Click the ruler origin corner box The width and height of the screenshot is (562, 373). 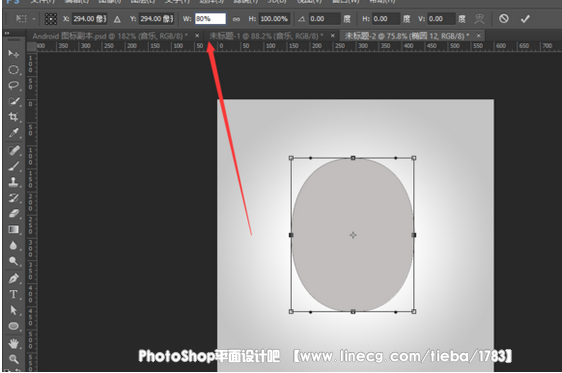[32, 46]
